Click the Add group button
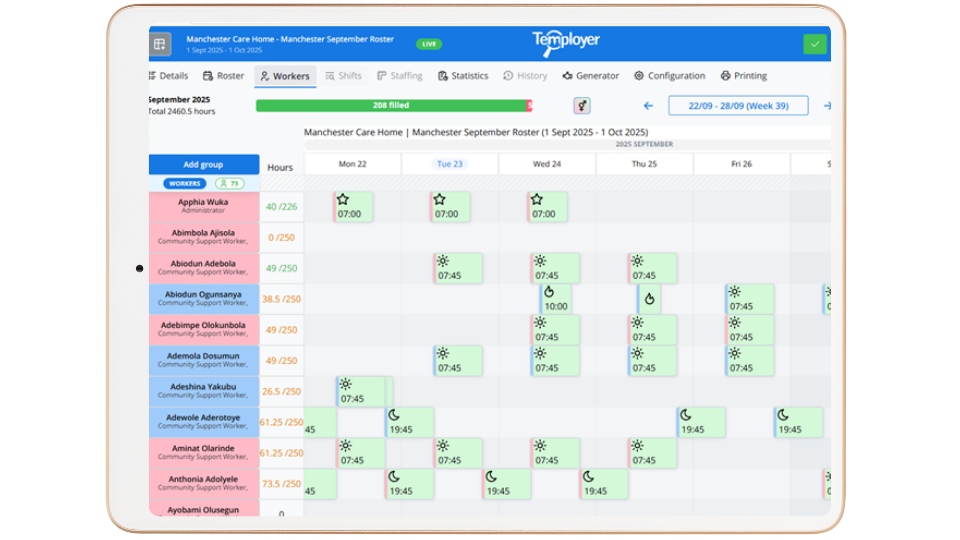The width and height of the screenshot is (960, 540). click(203, 165)
